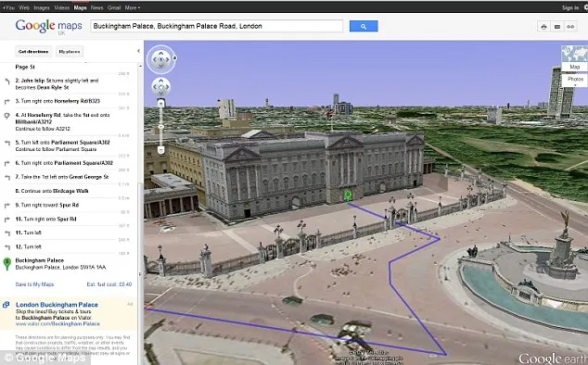Open the London Buckingham Palace ad link
This screenshot has width=588, height=365.
[57, 305]
